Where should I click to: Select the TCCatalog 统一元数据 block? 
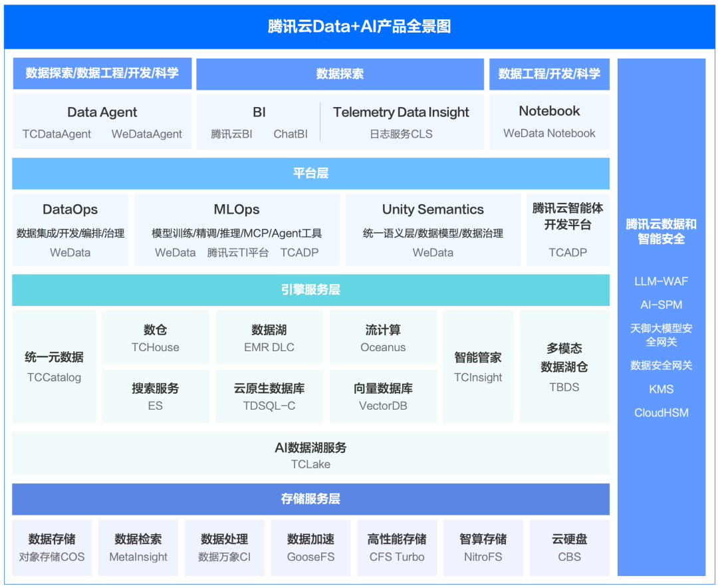tap(54, 367)
